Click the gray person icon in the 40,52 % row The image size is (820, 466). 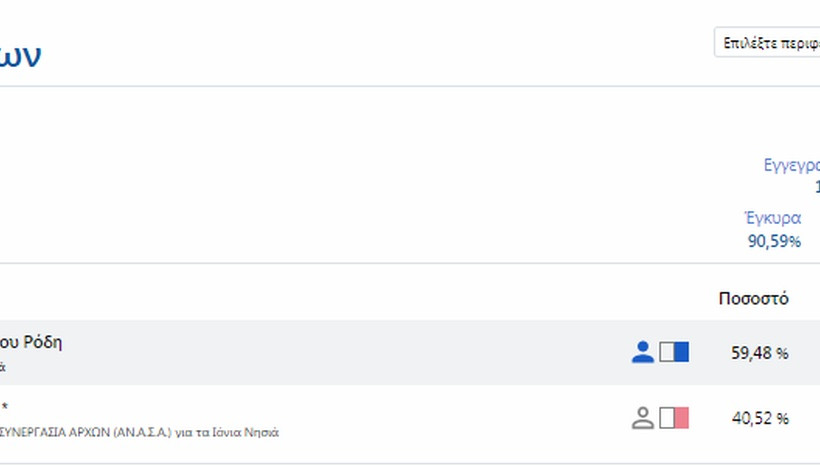[643, 418]
